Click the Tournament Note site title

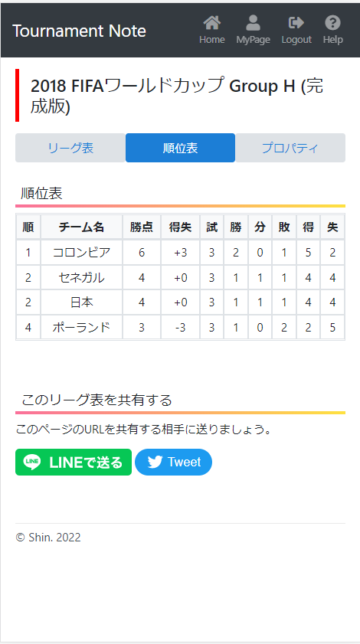(80, 31)
